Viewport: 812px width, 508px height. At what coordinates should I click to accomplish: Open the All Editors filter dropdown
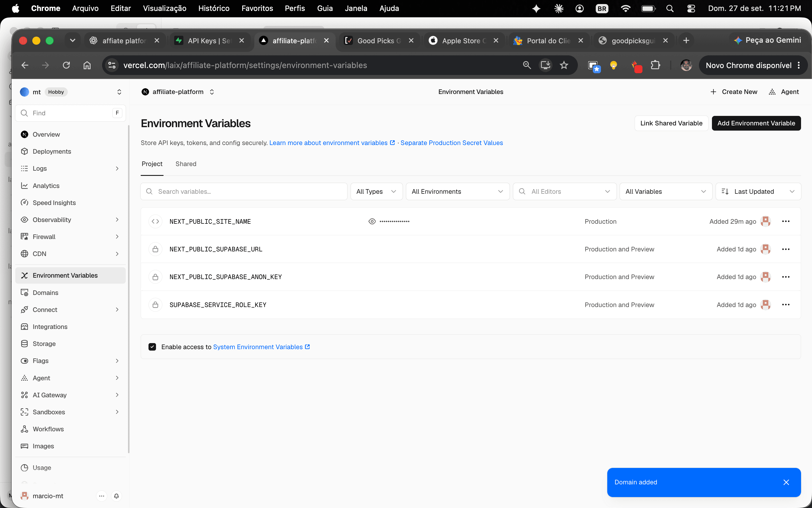pos(564,191)
